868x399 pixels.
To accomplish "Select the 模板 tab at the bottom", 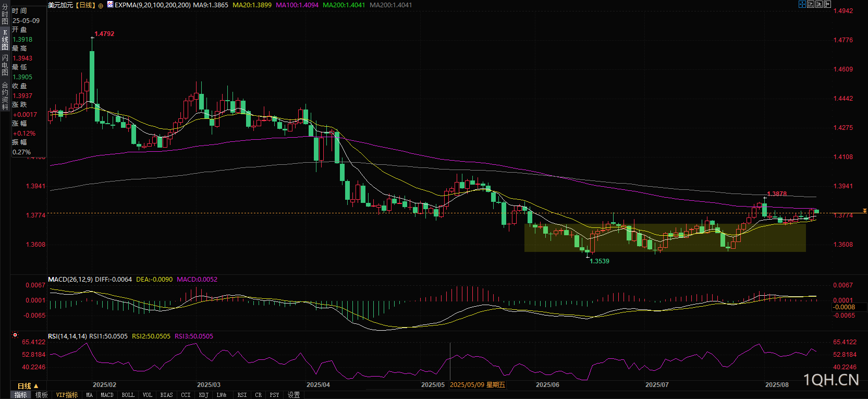I will point(42,395).
